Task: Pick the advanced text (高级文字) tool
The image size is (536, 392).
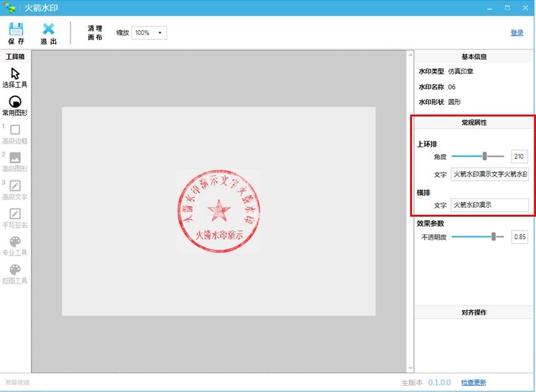Action: [x=15, y=186]
